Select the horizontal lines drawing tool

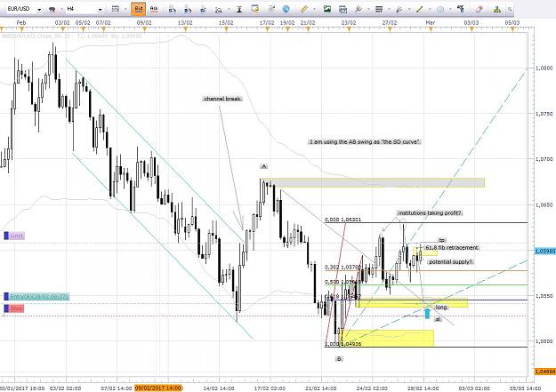pyautogui.click(x=379, y=9)
